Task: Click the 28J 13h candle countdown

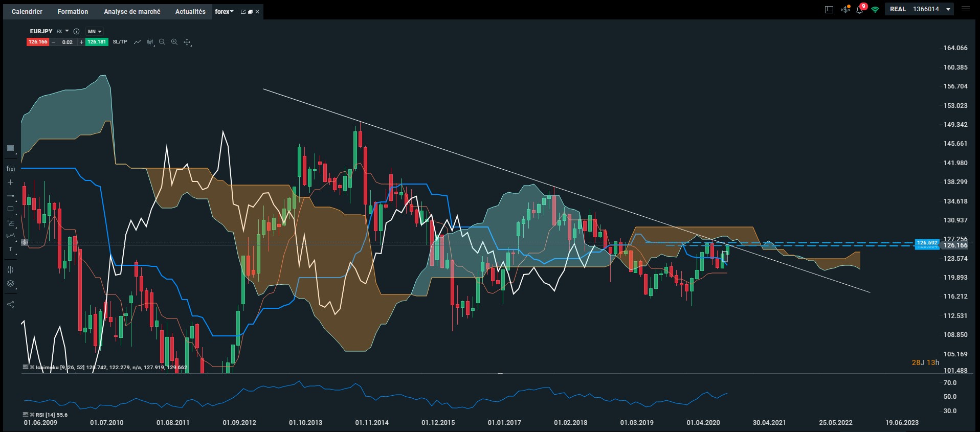Action: pos(925,362)
